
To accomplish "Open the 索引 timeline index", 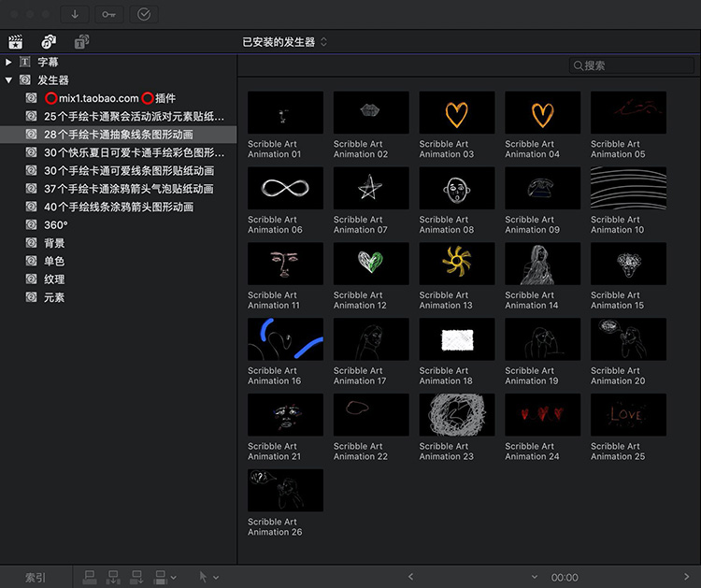I will pos(36,578).
